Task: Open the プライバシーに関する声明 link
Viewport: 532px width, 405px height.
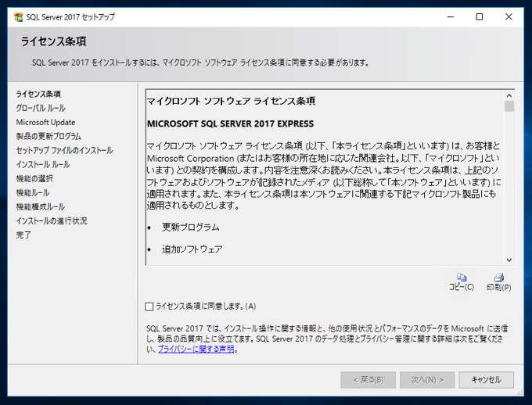Action: click(196, 349)
